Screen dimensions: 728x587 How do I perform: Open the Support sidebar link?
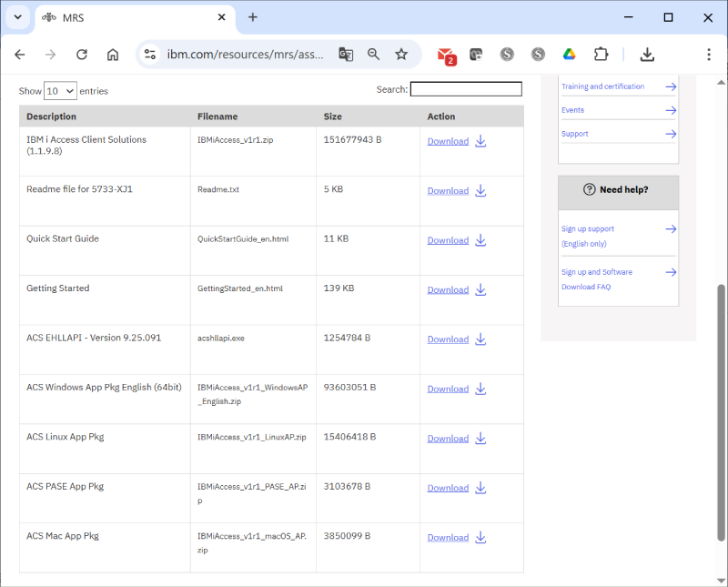[x=574, y=134]
